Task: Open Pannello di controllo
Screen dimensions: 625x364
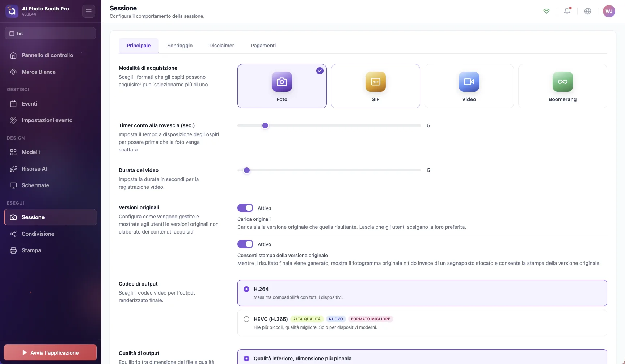Action: pyautogui.click(x=50, y=55)
